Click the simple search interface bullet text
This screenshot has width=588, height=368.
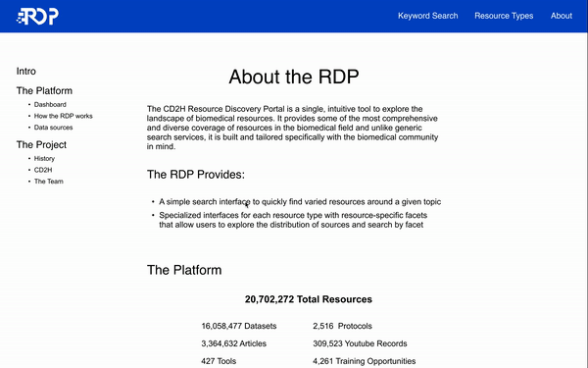[x=300, y=201]
